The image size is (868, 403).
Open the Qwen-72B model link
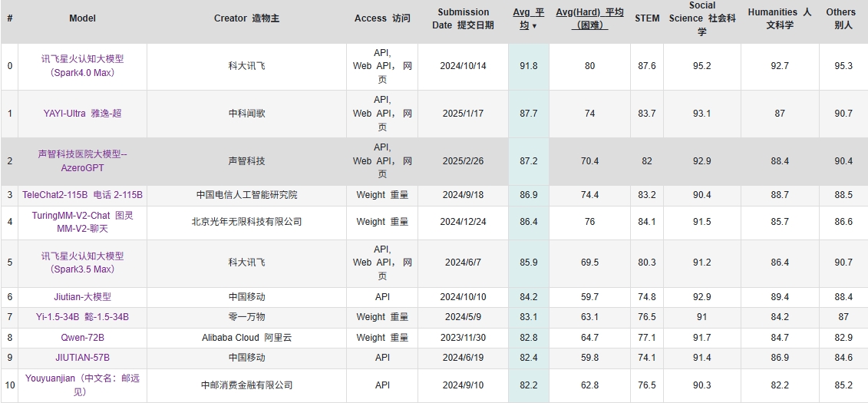click(82, 338)
